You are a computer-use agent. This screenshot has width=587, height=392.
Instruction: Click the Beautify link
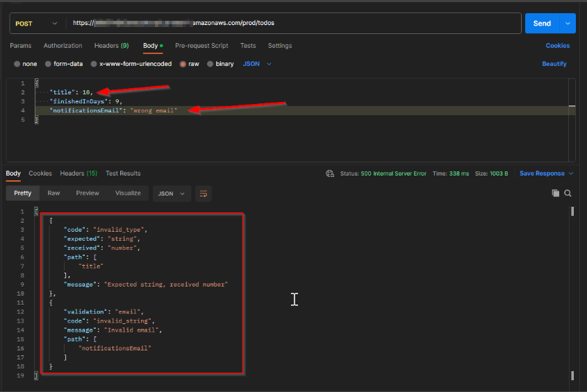pyautogui.click(x=554, y=64)
